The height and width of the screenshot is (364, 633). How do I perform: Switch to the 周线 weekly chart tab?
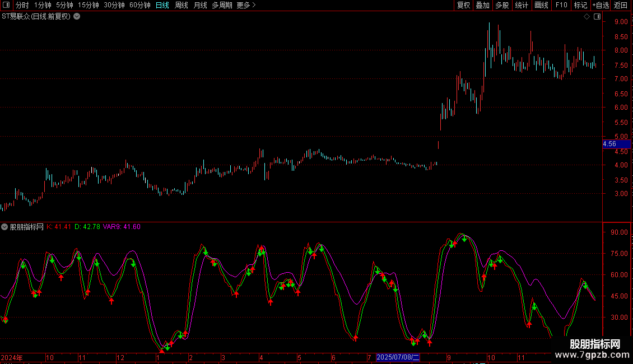pyautogui.click(x=181, y=5)
